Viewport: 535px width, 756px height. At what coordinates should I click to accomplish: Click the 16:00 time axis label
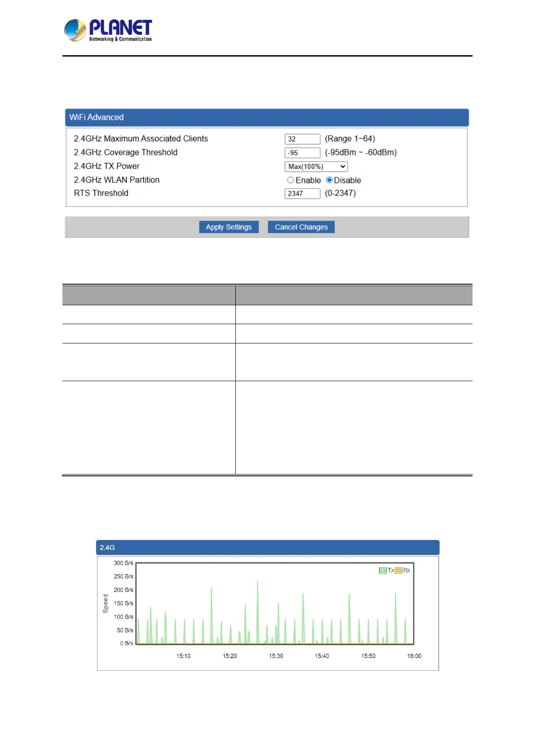click(414, 656)
